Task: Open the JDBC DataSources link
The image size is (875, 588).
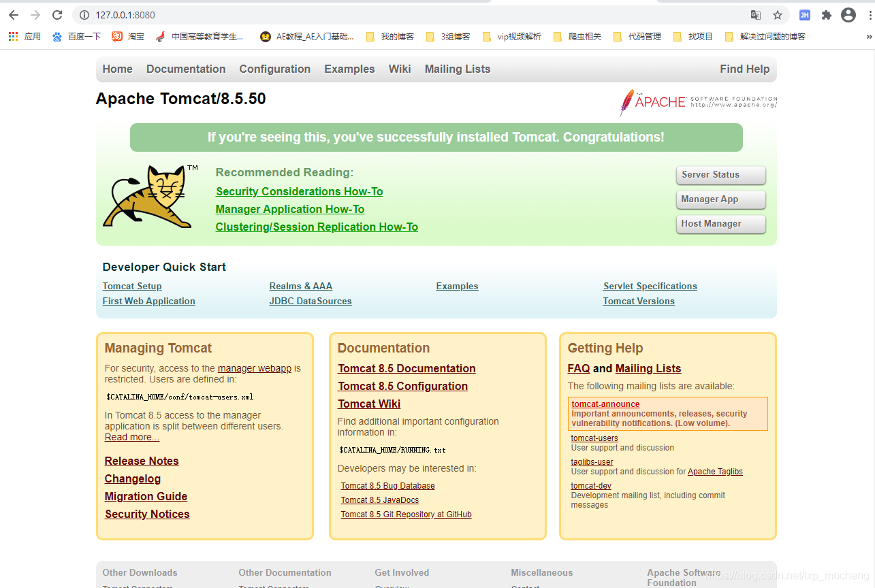Action: 311,301
